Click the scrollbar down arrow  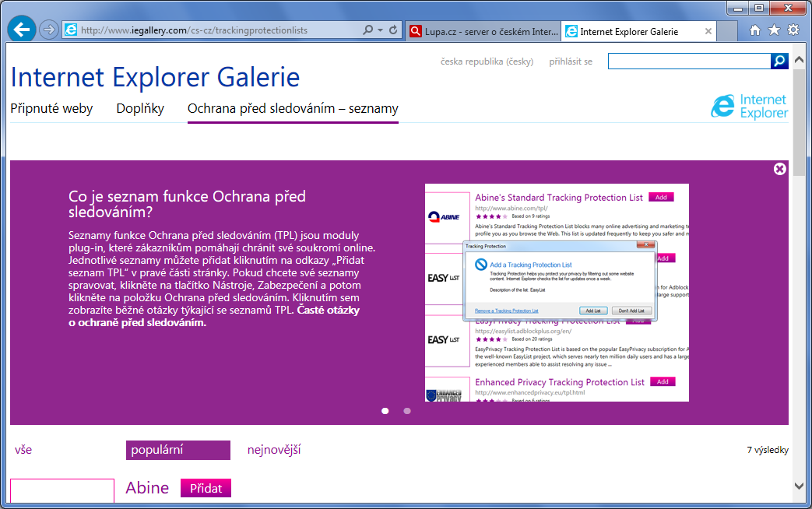[799, 486]
